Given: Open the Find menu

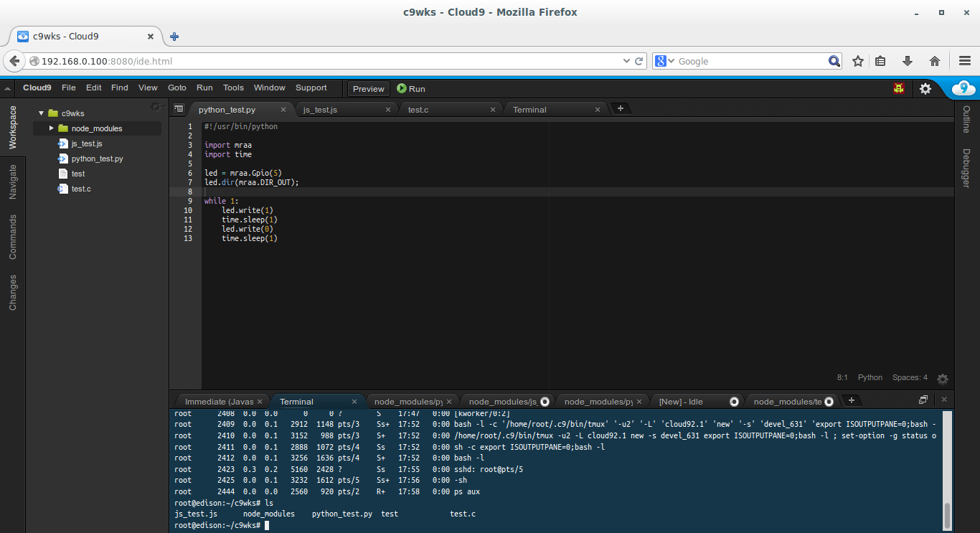Looking at the screenshot, I should point(120,88).
